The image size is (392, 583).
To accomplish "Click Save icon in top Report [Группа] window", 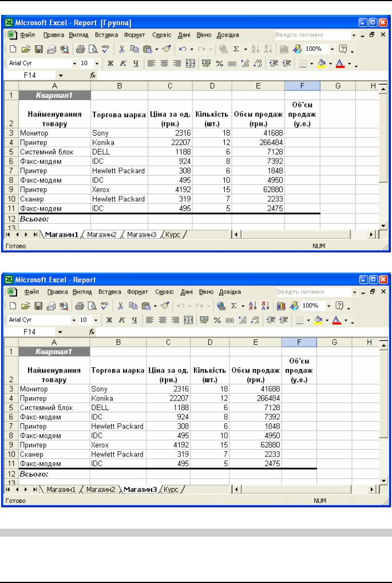I will click(x=39, y=49).
